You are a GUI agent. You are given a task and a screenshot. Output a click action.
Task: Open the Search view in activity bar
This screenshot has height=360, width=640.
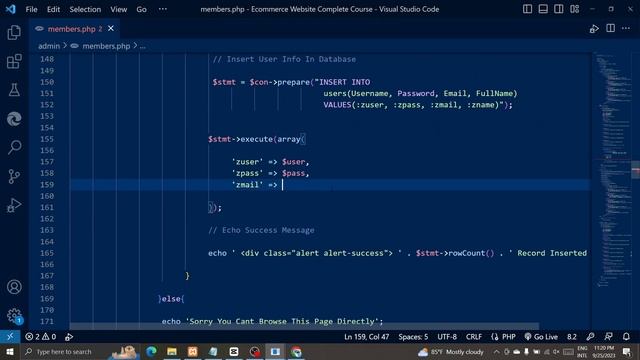(x=14, y=147)
